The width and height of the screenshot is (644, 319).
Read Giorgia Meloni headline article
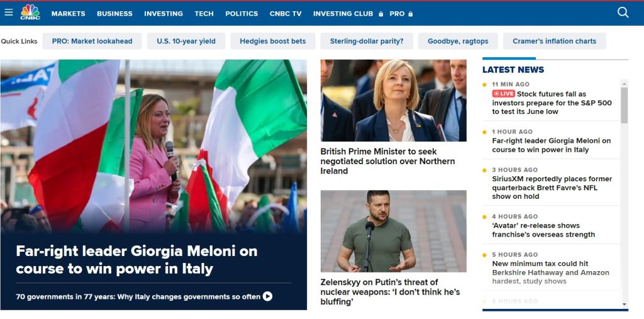[x=136, y=260]
